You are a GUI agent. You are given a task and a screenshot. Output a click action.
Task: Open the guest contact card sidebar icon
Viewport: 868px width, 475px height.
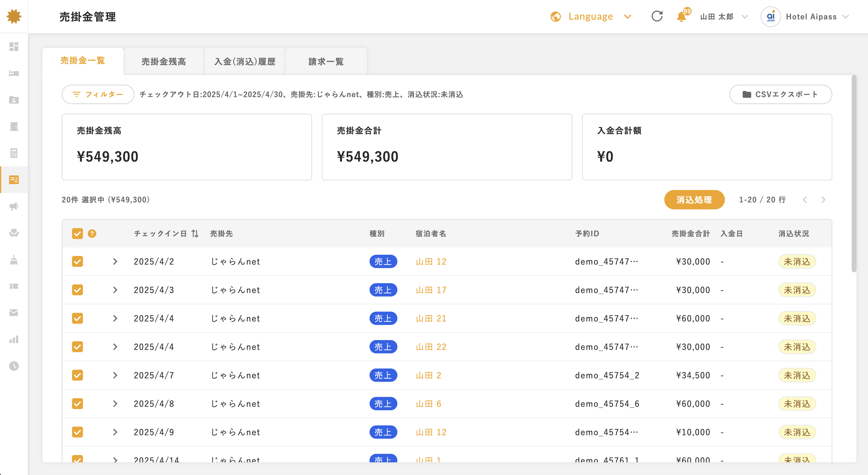(x=14, y=100)
